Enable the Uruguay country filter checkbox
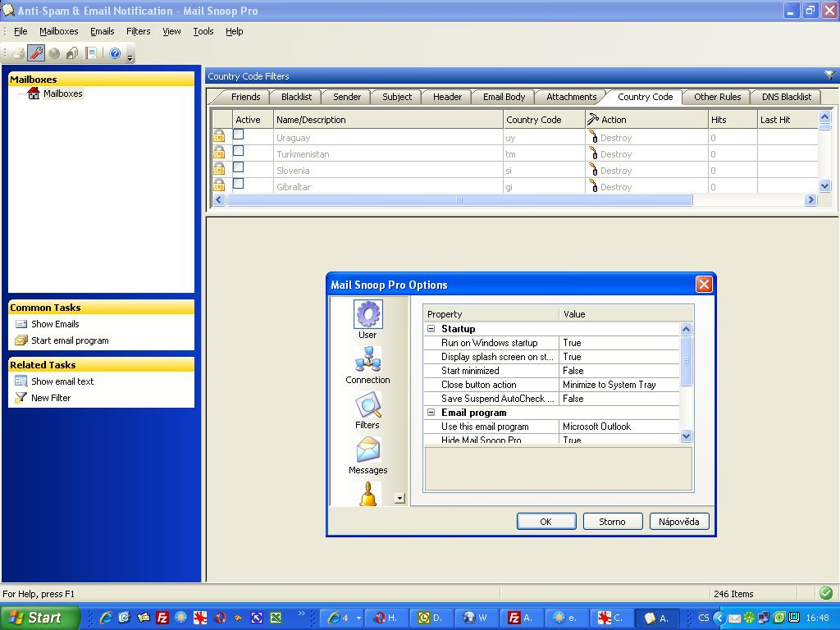This screenshot has height=630, width=840. pyautogui.click(x=239, y=135)
